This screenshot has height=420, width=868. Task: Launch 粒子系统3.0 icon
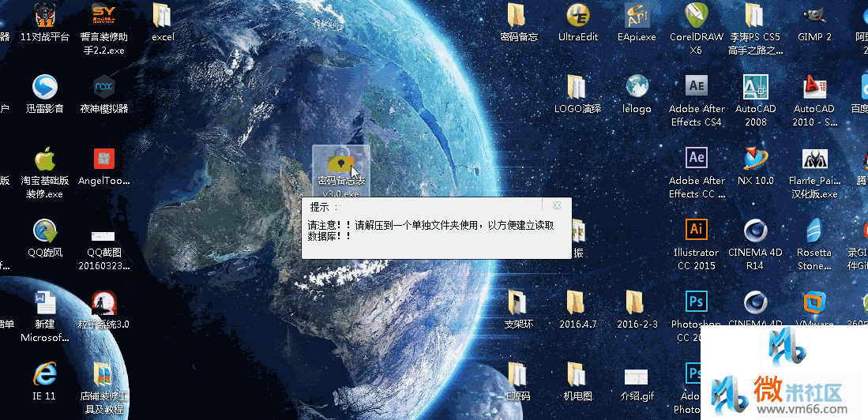coord(104,310)
